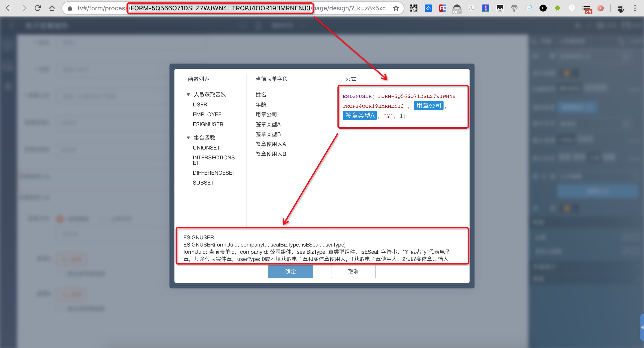Collapse the 人员获取函数 function group
Image resolution: width=644 pixels, height=348 pixels.
[188, 95]
